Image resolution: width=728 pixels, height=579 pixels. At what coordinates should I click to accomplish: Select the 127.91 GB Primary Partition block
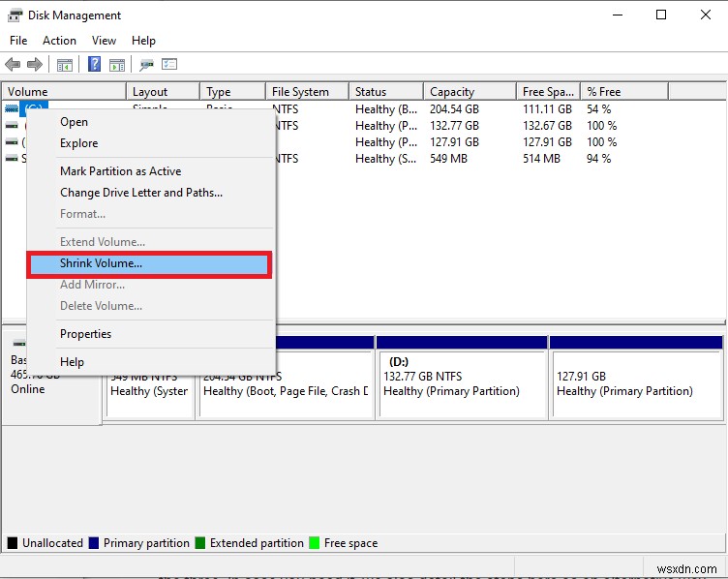(x=636, y=379)
